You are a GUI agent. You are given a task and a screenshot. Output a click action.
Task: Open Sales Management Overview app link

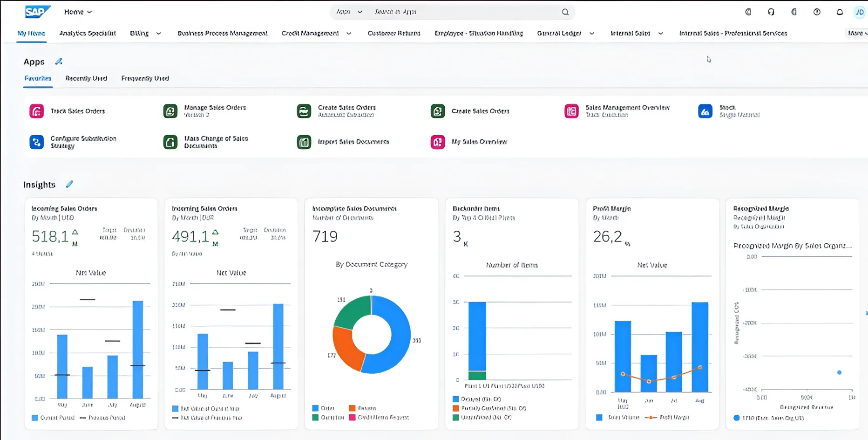[x=627, y=108]
